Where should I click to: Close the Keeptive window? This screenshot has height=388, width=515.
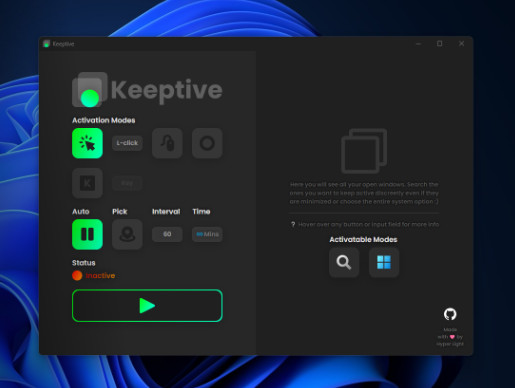click(x=462, y=44)
